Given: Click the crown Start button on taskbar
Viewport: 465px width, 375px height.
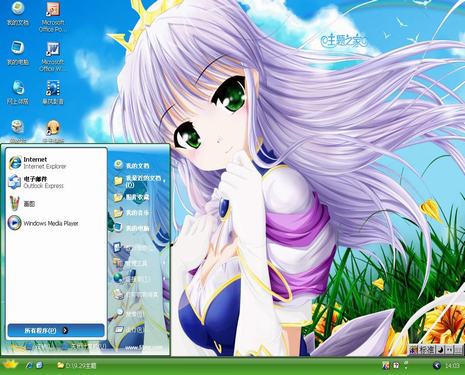Looking at the screenshot, I should click(x=10, y=365).
